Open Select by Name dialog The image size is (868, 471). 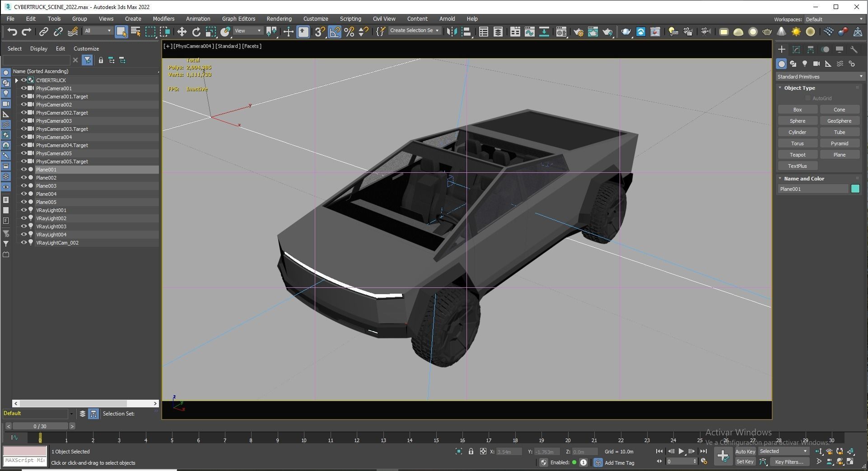tap(135, 32)
